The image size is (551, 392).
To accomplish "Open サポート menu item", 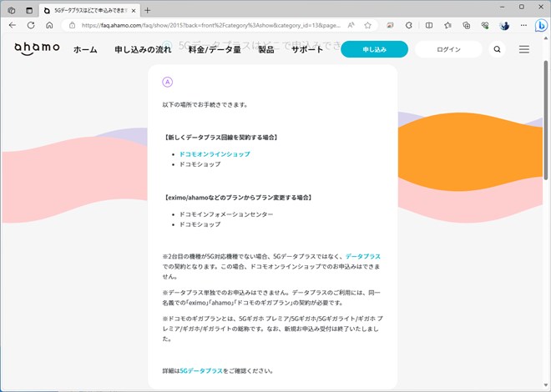I will [307, 50].
